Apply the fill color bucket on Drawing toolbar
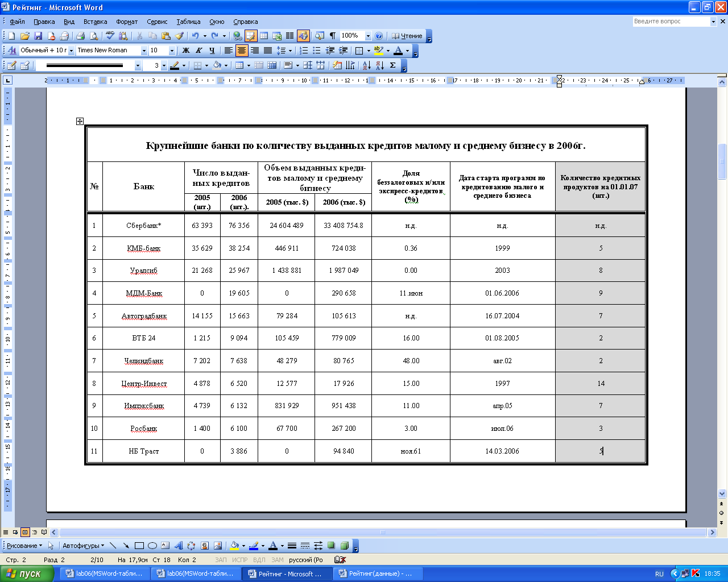The width and height of the screenshot is (728, 582). pyautogui.click(x=234, y=546)
